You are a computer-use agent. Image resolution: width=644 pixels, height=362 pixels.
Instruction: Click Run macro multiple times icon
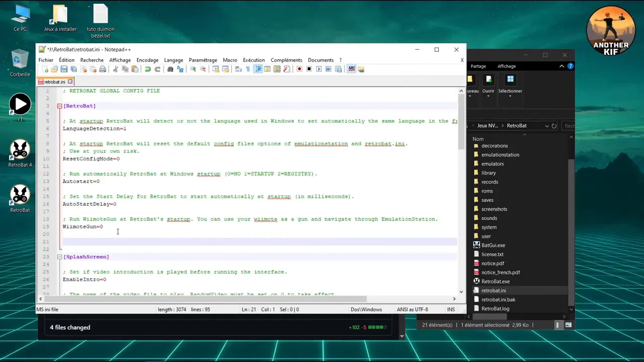pyautogui.click(x=328, y=69)
